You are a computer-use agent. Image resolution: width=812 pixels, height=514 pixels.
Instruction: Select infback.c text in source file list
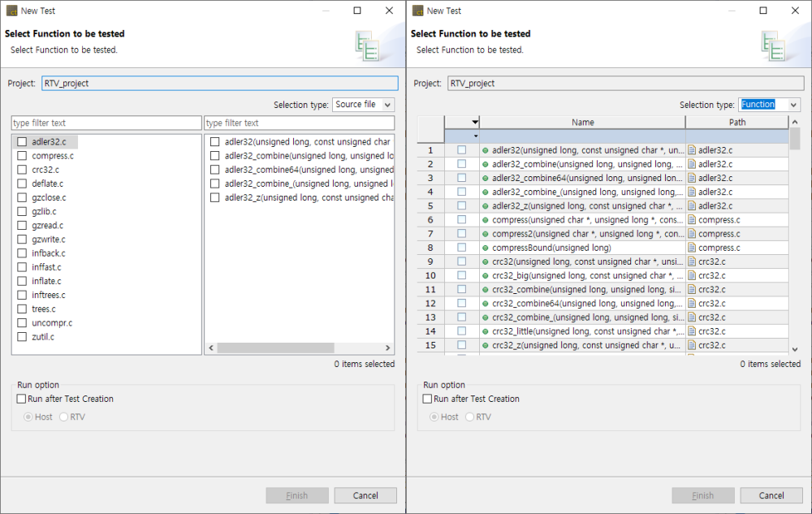pos(49,253)
